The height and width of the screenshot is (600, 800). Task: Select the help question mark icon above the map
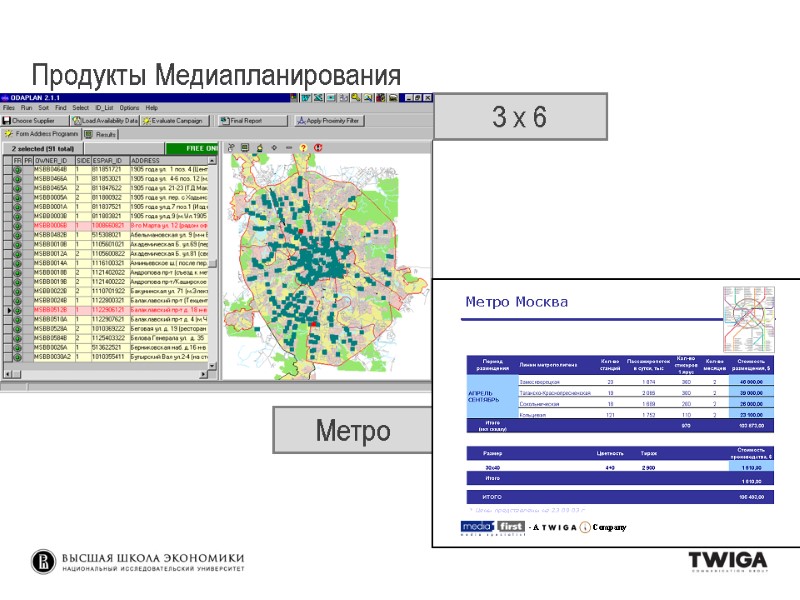[303, 147]
